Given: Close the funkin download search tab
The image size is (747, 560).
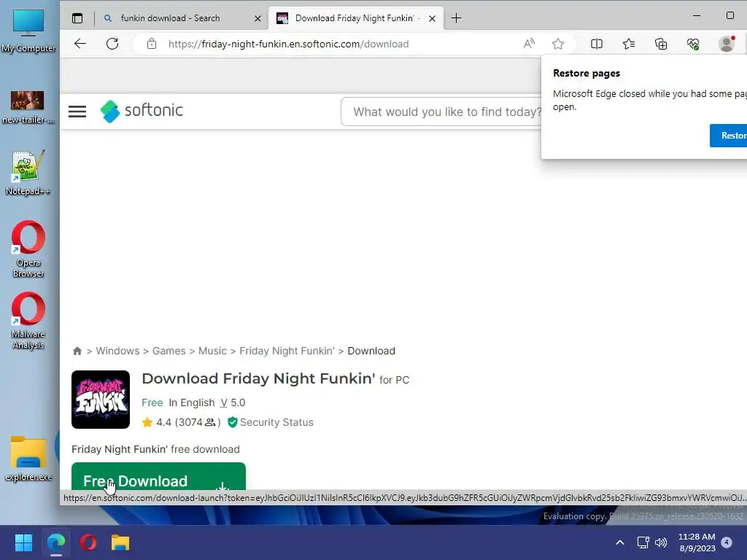Looking at the screenshot, I should [x=258, y=18].
